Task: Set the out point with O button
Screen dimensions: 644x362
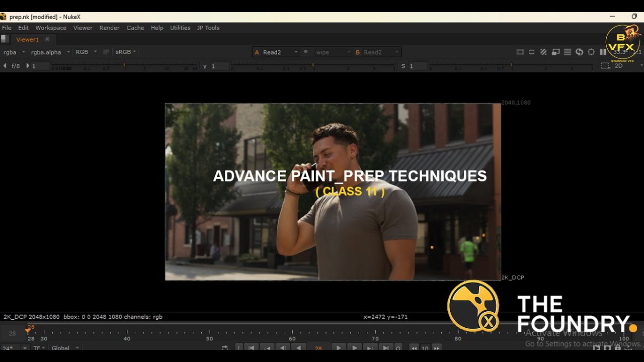Action: [x=398, y=348]
